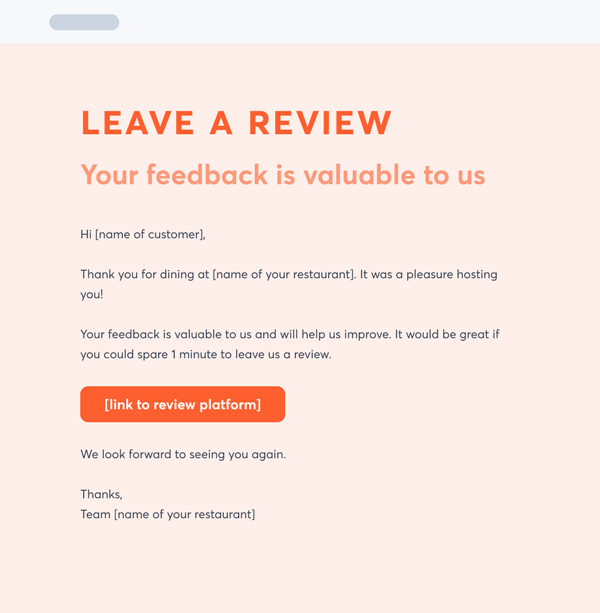Click the 'Thank you for dining at' text

pyautogui.click(x=144, y=274)
